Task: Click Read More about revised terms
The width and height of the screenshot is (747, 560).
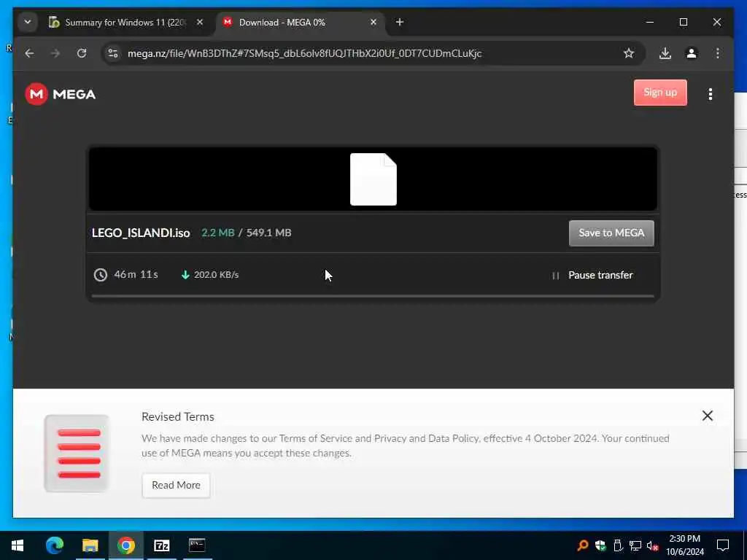Action: click(176, 485)
